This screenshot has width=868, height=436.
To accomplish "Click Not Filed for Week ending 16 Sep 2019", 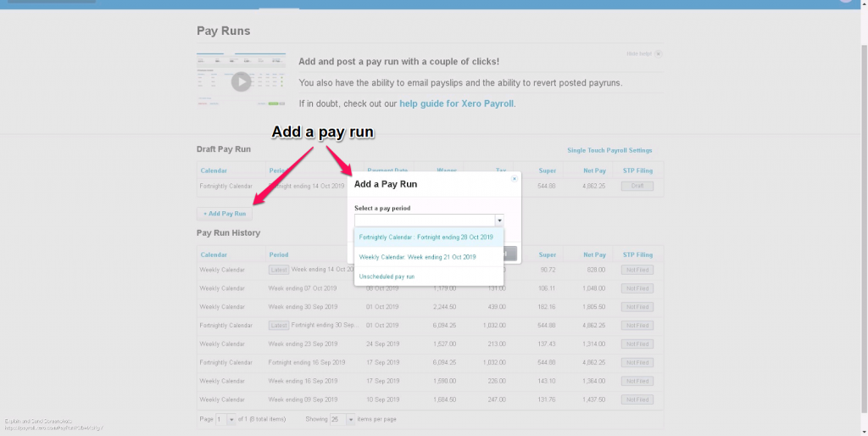I will click(x=637, y=381).
